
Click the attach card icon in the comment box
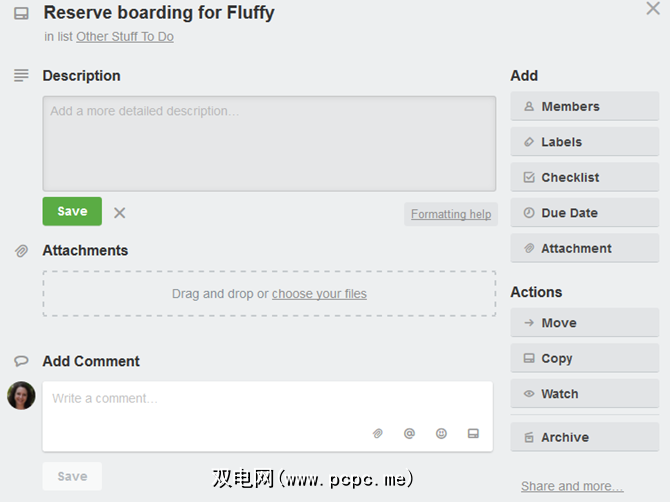pos(473,433)
